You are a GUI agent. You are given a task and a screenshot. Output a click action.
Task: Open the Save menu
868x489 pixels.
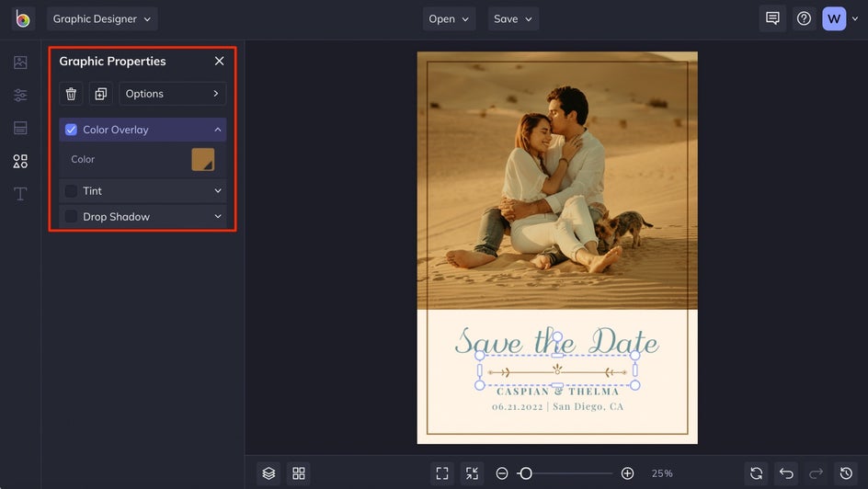(513, 18)
